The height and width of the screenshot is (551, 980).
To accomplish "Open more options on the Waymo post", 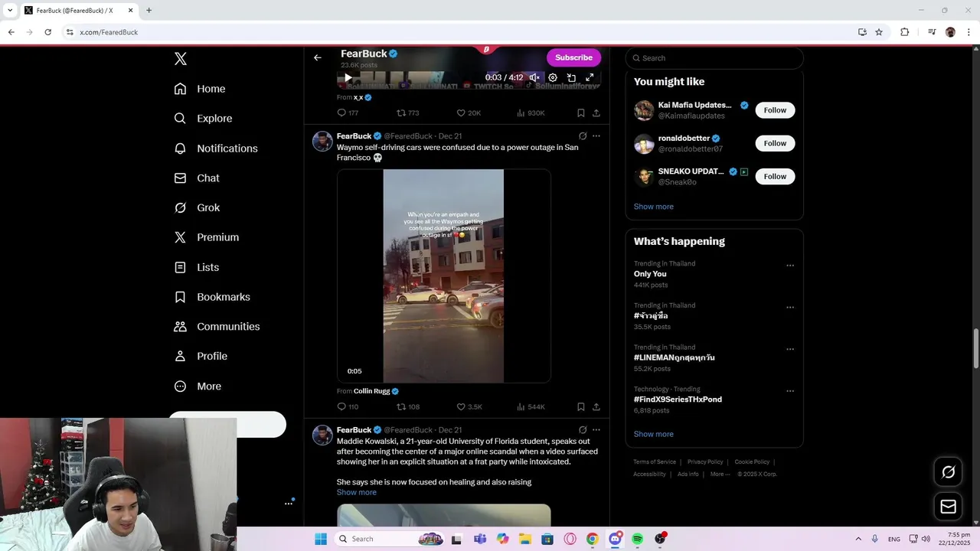I will point(596,136).
